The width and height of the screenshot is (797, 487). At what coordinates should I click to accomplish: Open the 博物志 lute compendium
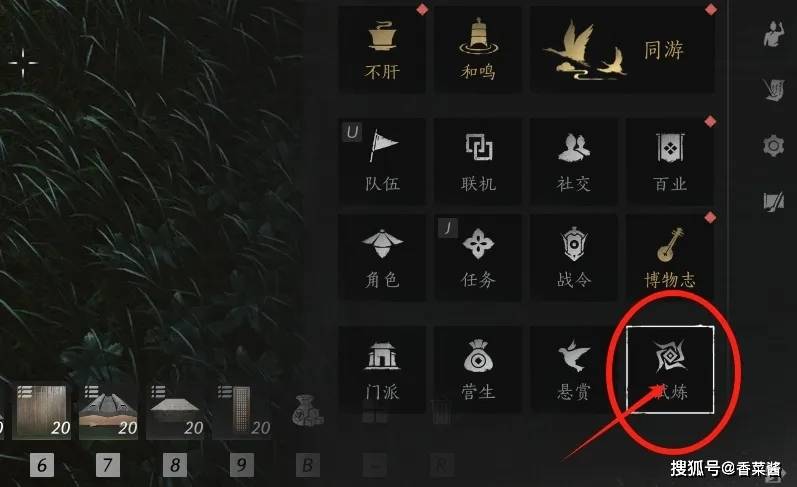[670, 257]
